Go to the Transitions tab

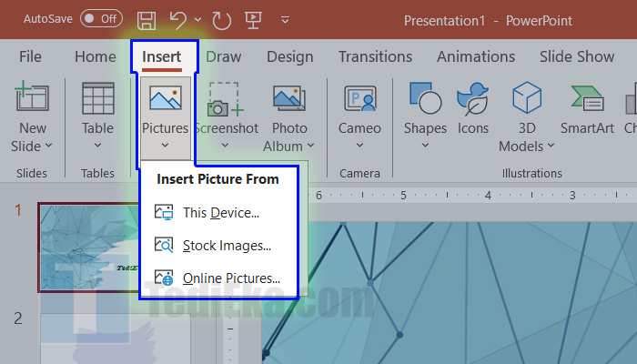point(375,56)
